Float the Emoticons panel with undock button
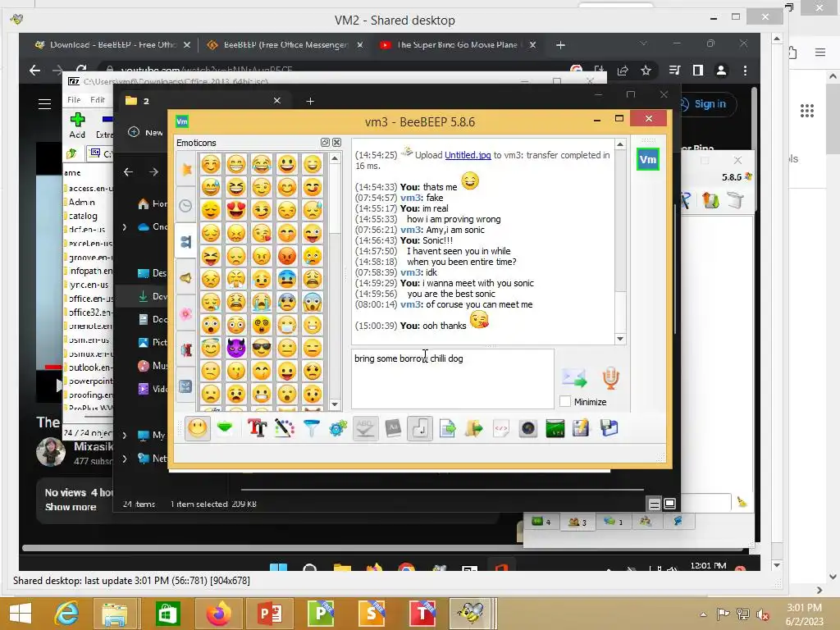The image size is (840, 630). (x=325, y=143)
